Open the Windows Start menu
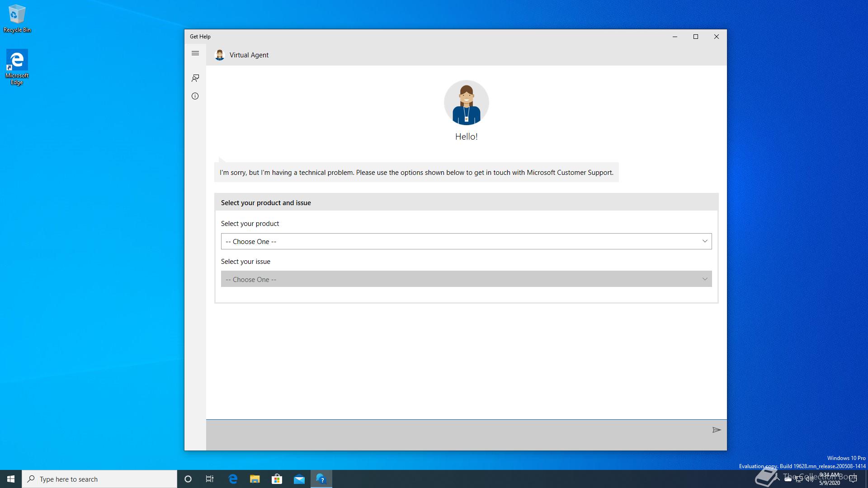868x488 pixels. click(x=11, y=479)
